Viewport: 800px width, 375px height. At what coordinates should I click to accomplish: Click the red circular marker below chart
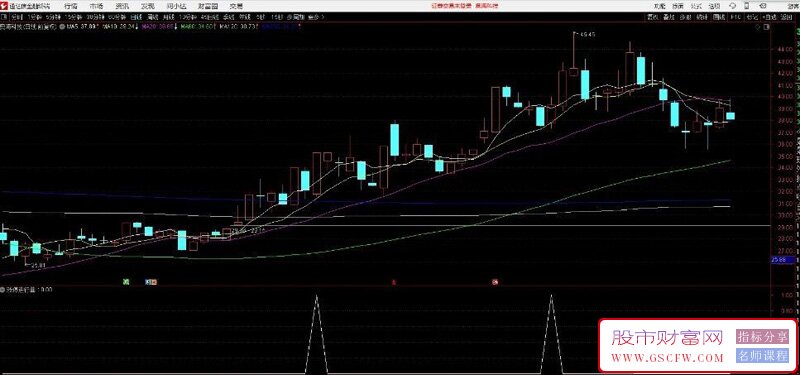point(494,281)
